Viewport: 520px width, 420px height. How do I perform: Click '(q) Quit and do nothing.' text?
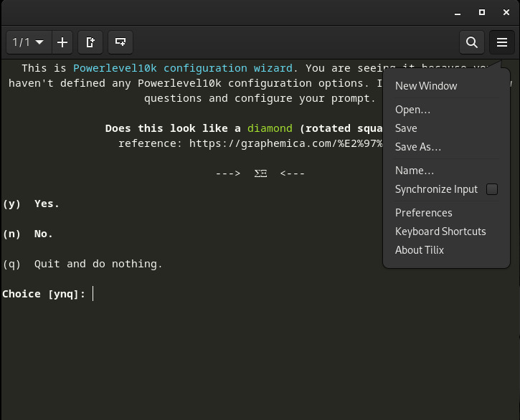coord(82,264)
